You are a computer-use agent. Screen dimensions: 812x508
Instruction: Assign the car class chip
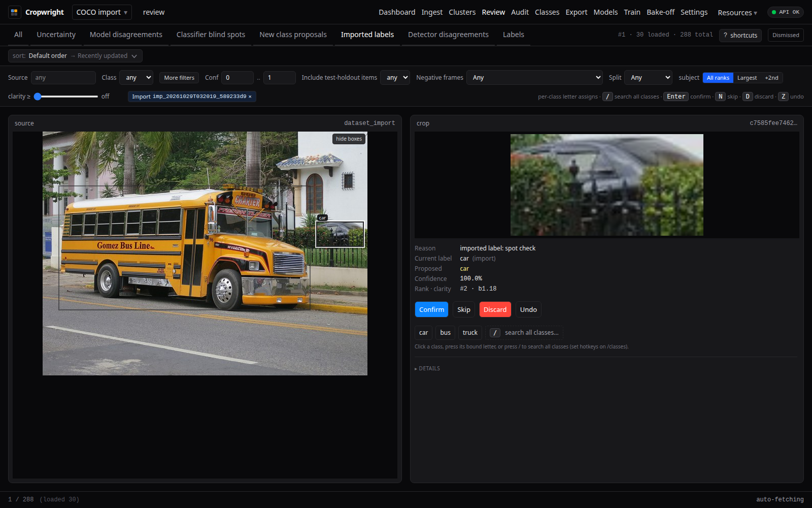pyautogui.click(x=423, y=333)
